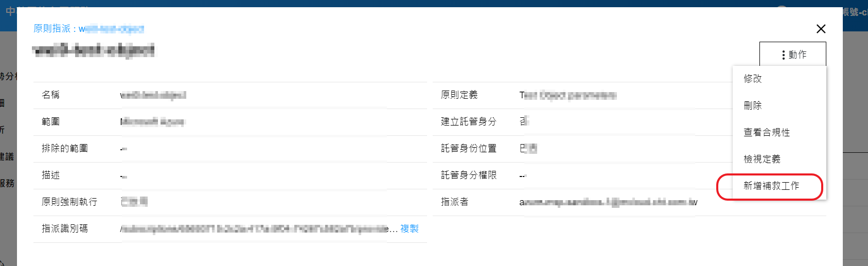The image size is (868, 266).
Task: Select 修改 from the actions menu
Action: [x=753, y=79]
